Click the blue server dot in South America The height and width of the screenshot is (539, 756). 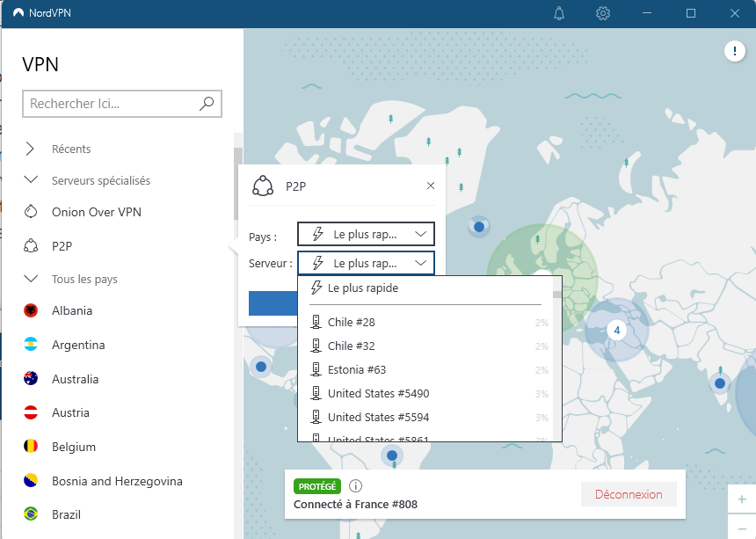pos(392,455)
